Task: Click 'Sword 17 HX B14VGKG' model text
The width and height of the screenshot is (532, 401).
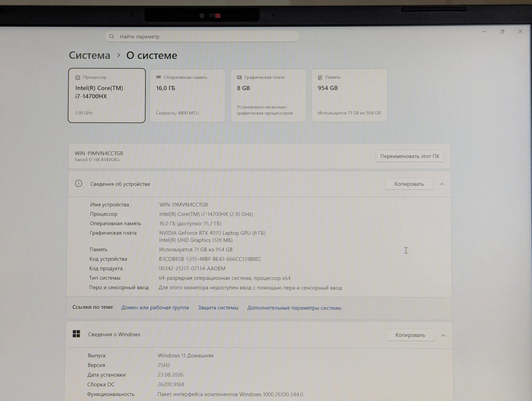Action: click(97, 160)
